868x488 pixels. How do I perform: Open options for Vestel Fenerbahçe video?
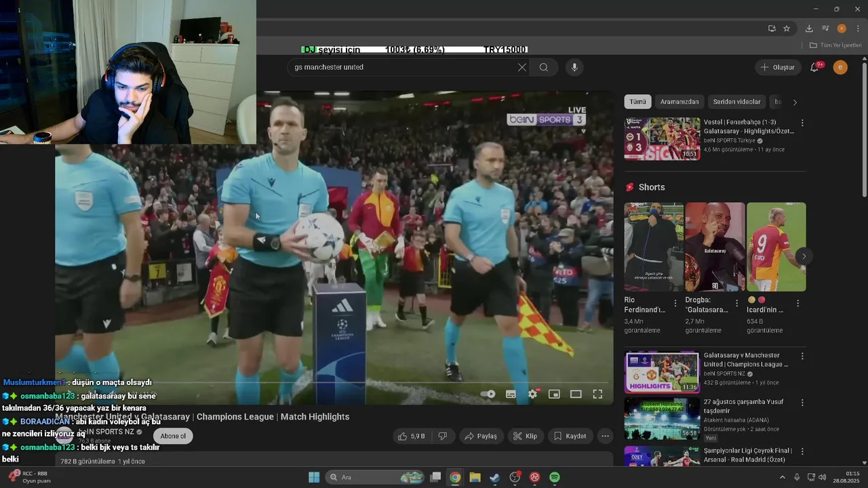pos(802,123)
